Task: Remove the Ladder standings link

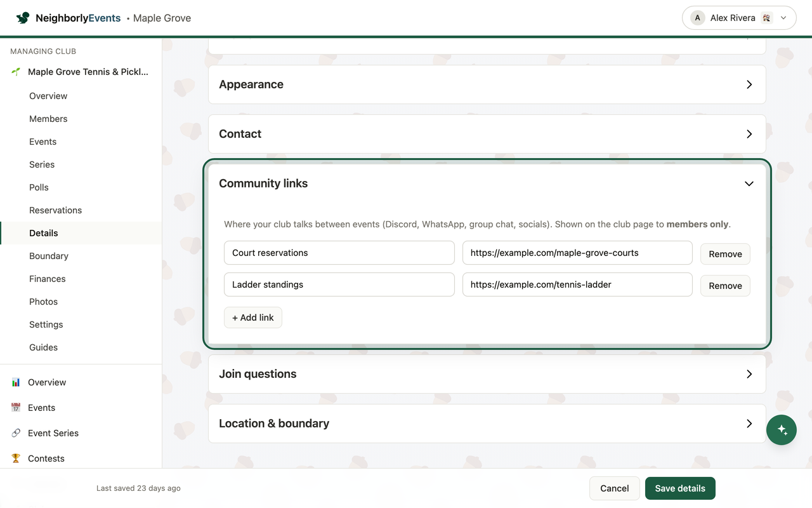Action: (x=725, y=286)
